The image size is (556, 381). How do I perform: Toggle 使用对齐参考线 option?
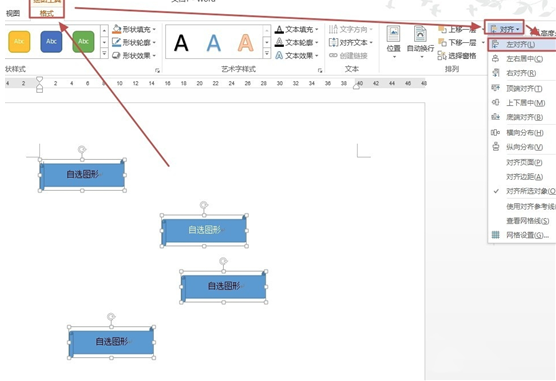click(x=522, y=206)
